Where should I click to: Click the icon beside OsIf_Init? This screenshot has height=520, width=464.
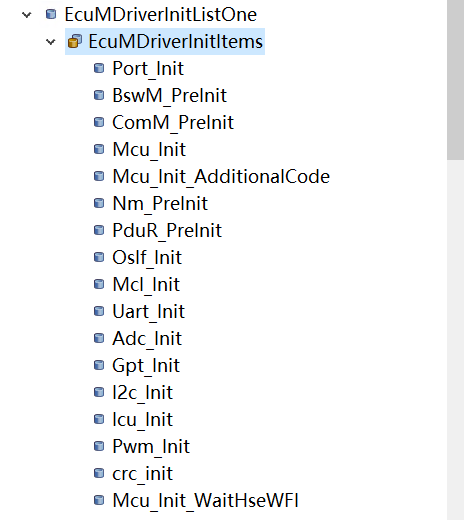pos(99,257)
